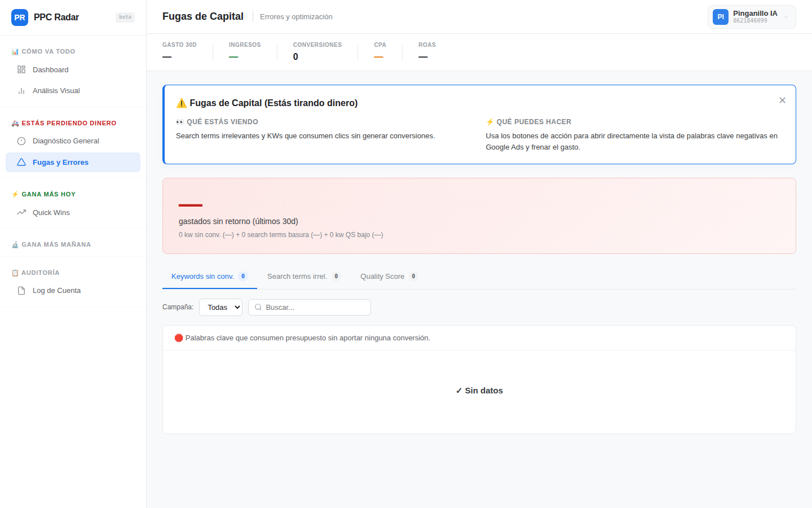Image resolution: width=812 pixels, height=508 pixels.
Task: Click the chart icon beside CÓMO VA TODO
Action: [15, 51]
